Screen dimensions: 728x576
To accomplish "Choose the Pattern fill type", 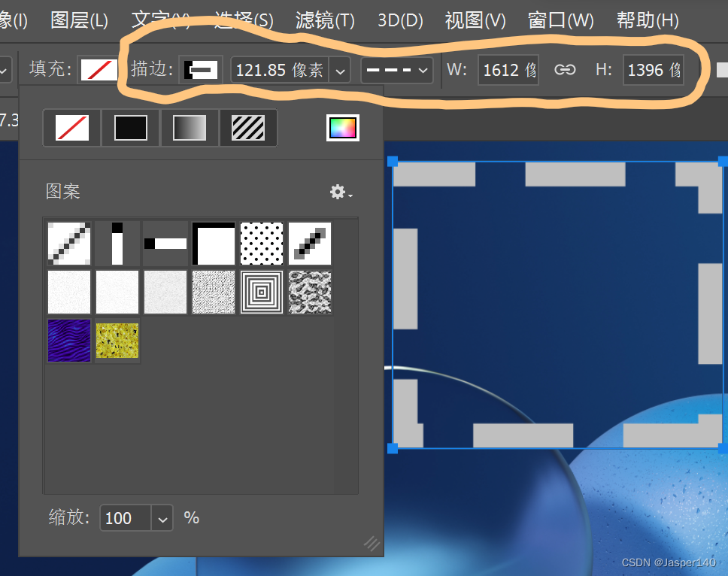I will pyautogui.click(x=248, y=128).
